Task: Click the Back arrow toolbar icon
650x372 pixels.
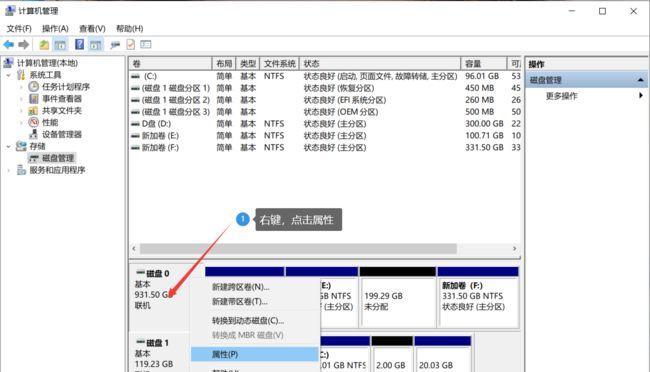Action: point(8,44)
